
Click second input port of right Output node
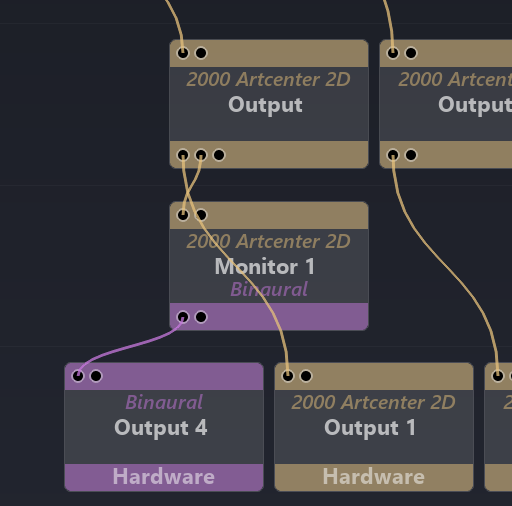(x=411, y=53)
